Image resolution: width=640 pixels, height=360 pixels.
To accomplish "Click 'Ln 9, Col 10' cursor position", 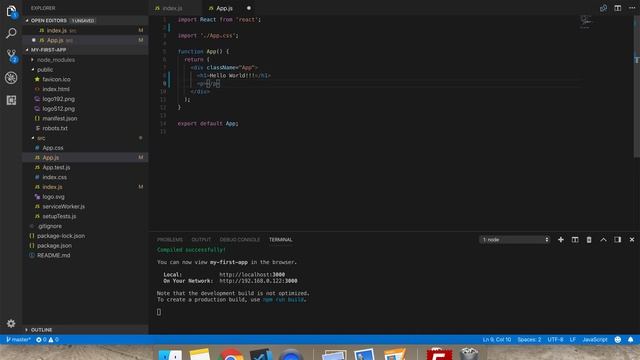I will point(497,340).
